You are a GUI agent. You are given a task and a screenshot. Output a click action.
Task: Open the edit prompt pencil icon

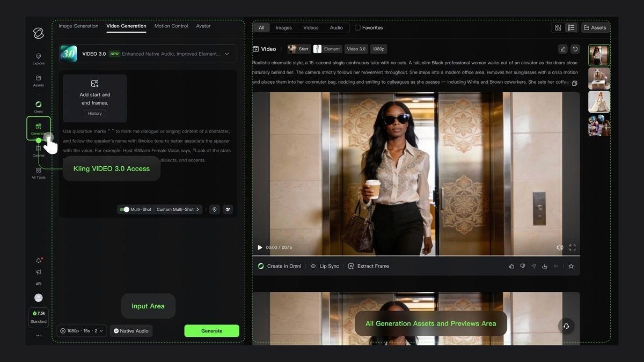point(562,48)
